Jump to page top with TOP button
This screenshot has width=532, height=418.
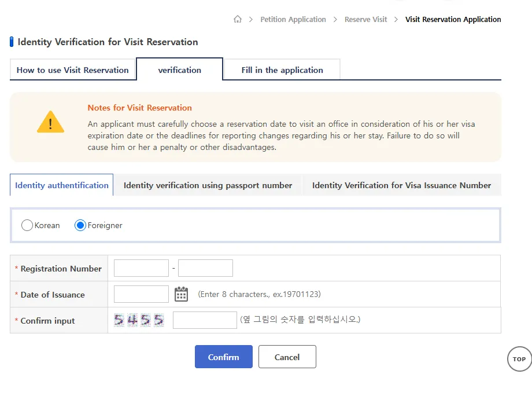[519, 359]
